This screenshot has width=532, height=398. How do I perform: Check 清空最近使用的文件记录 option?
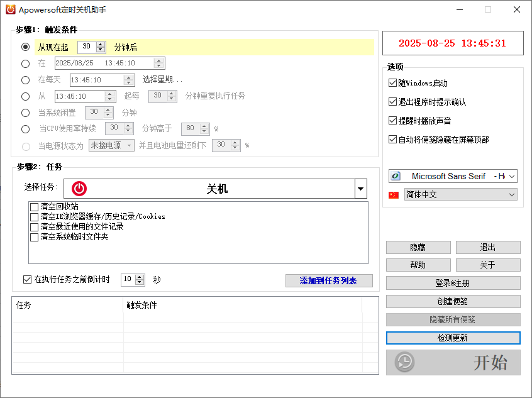(x=34, y=227)
